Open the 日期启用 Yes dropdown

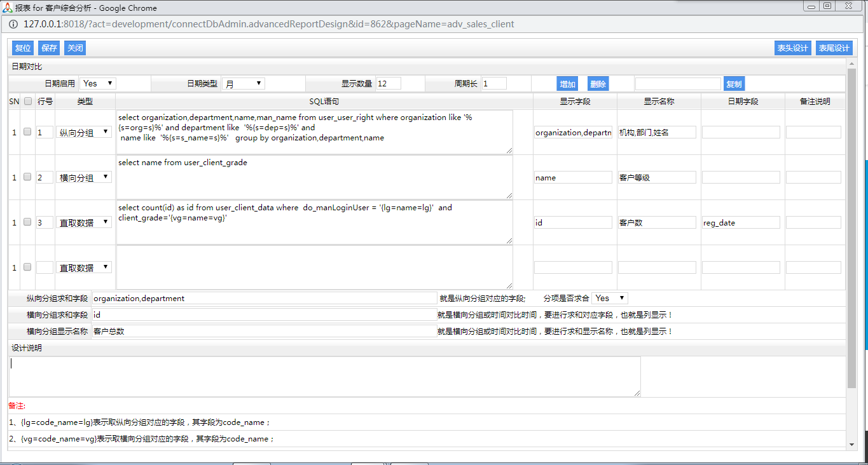(x=98, y=83)
